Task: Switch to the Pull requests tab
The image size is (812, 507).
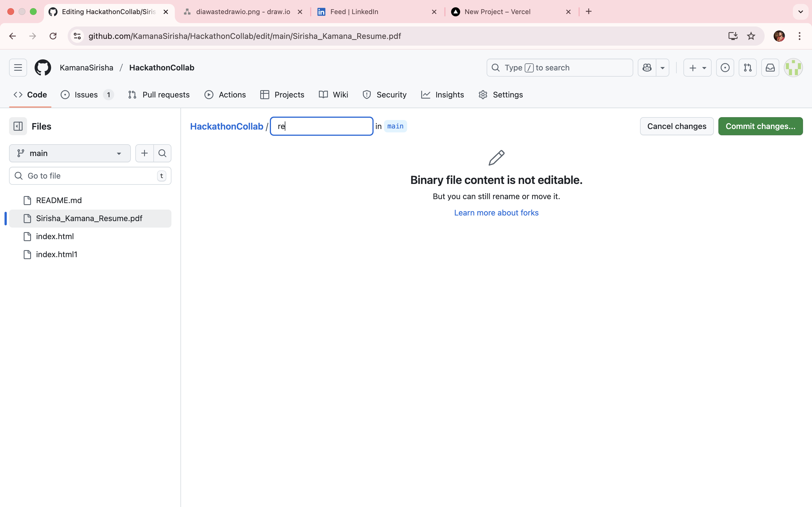Action: pyautogui.click(x=159, y=95)
